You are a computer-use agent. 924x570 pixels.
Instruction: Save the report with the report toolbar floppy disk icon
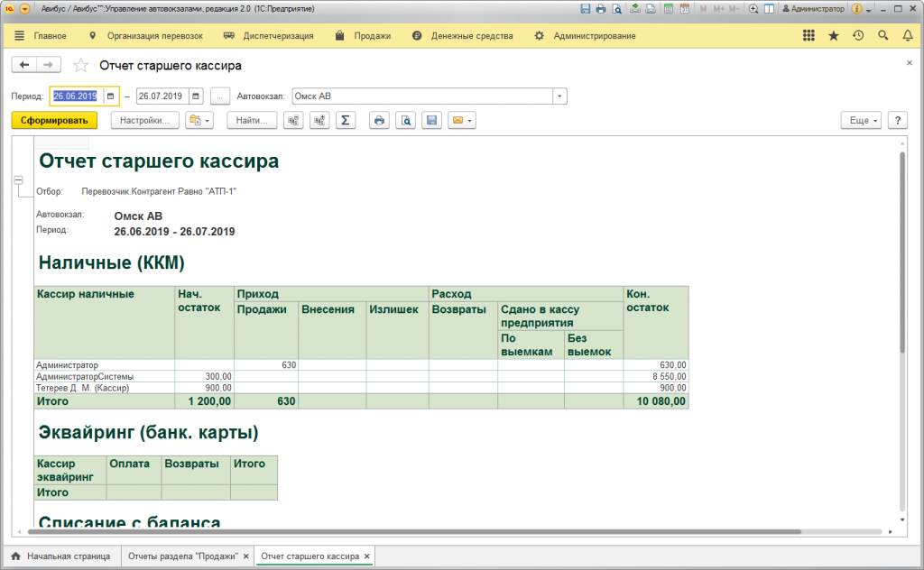click(432, 120)
